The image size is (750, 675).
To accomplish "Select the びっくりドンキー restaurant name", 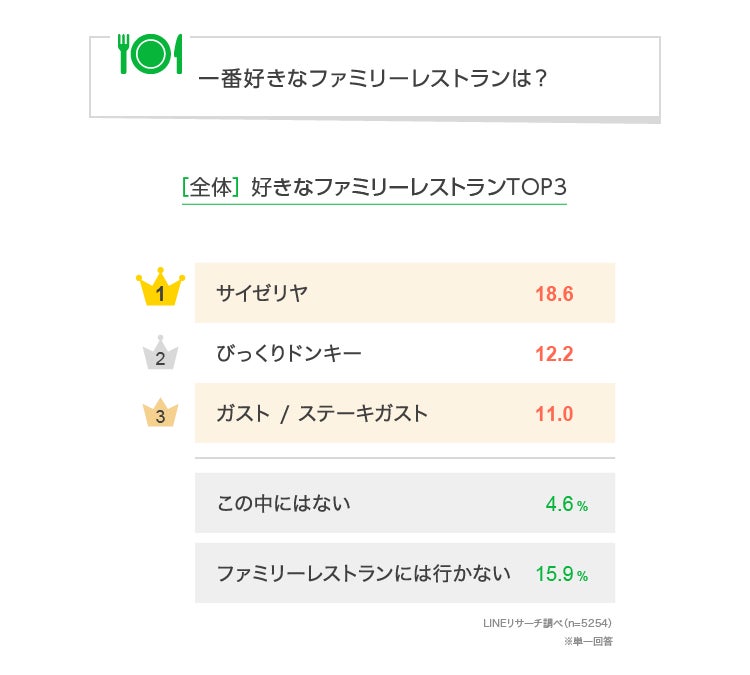I will pos(289,354).
